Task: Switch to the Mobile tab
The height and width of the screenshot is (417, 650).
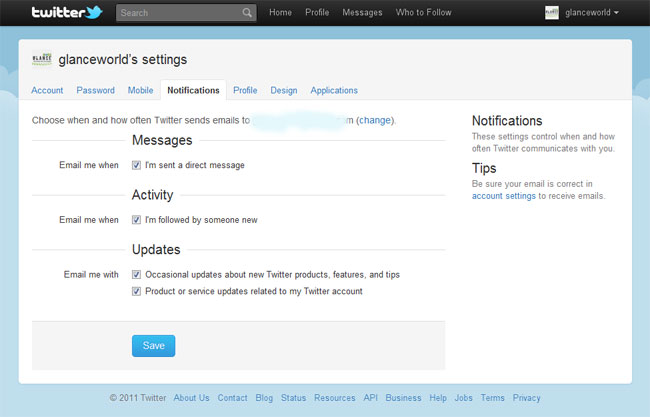Action: click(141, 90)
